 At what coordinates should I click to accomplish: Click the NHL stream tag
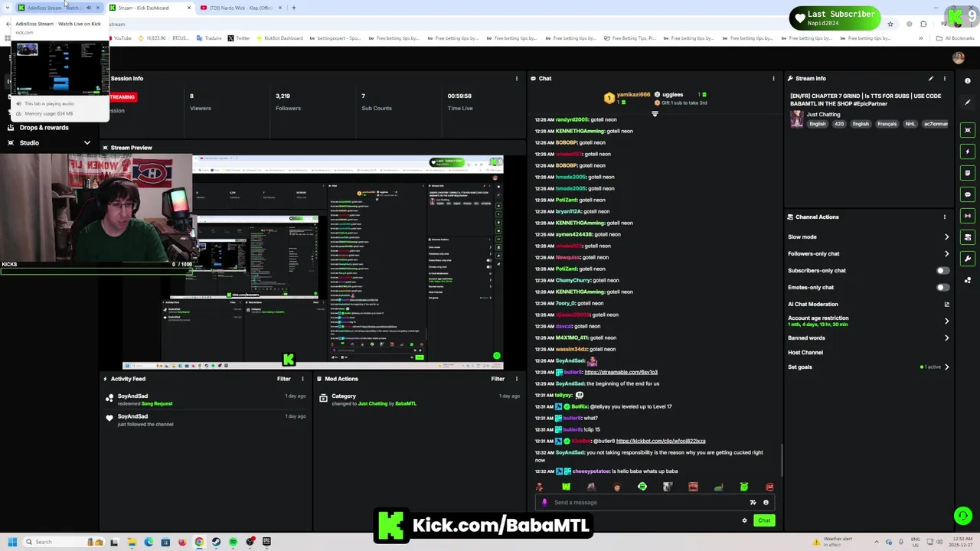[x=910, y=124]
